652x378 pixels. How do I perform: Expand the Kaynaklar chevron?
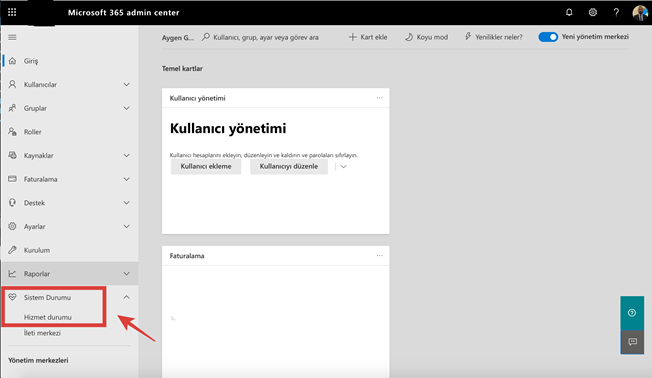(x=126, y=156)
